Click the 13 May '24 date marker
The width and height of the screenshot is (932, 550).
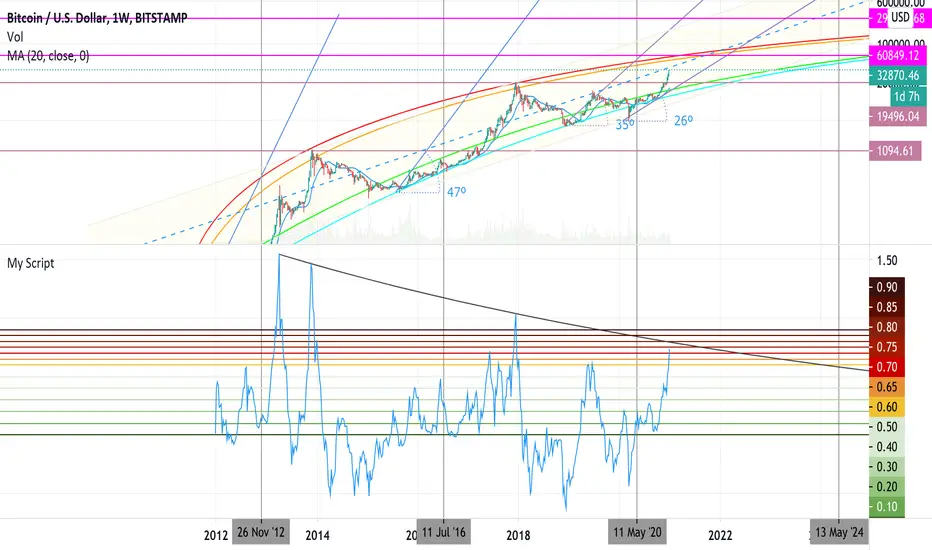839,532
